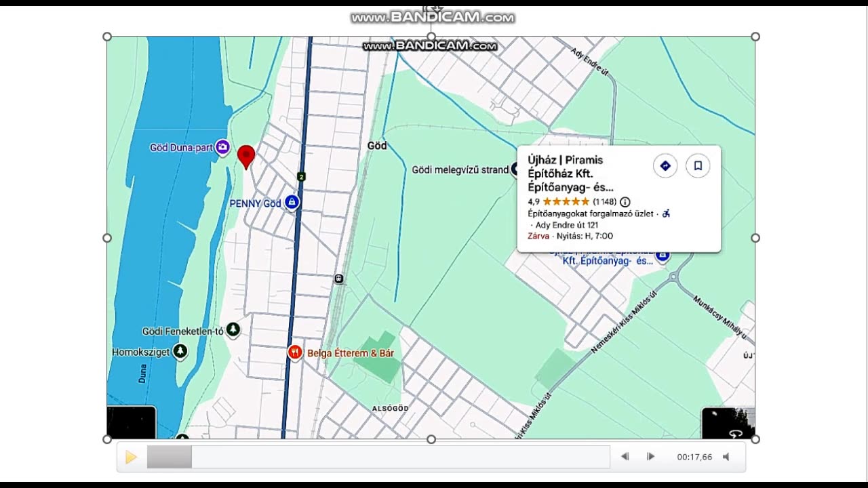The width and height of the screenshot is (868, 488).
Task: Click the bottom center resize handle
Action: click(x=431, y=439)
